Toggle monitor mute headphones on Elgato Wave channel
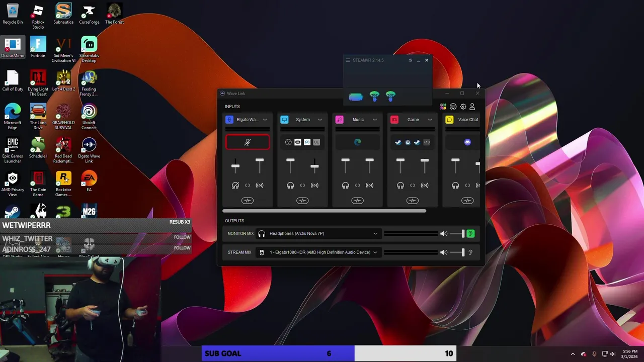The image size is (644, 362). [235, 186]
